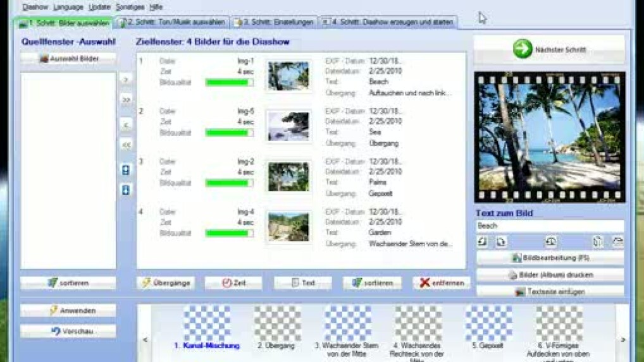This screenshot has height=362, width=644.
Task: Print images via Bilder (Album) drucken
Action: click(549, 275)
